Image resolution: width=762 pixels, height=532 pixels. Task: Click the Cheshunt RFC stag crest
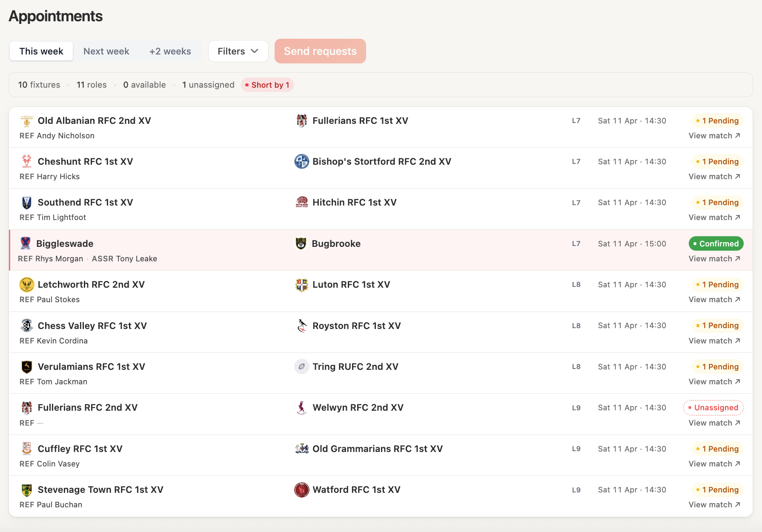coord(26,162)
